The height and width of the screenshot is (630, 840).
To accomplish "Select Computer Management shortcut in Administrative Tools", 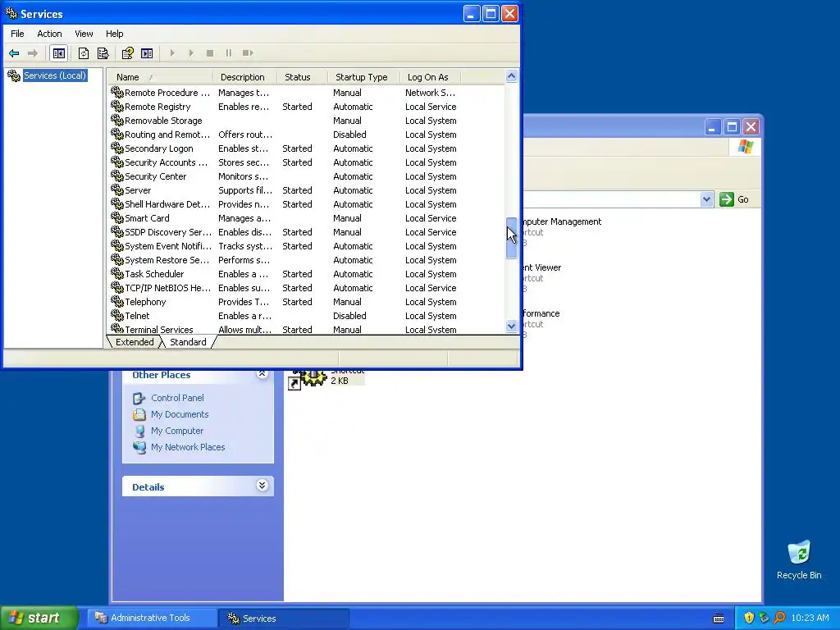I will [561, 221].
